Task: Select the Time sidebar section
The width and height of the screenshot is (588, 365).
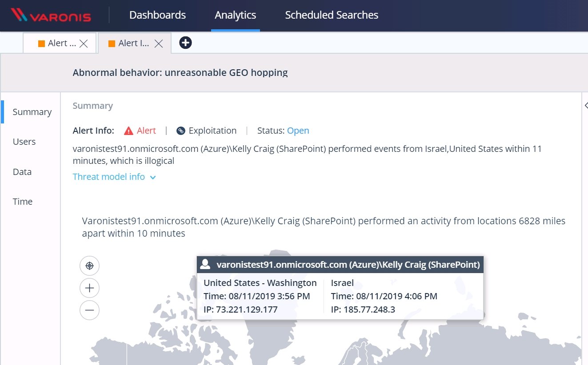Action: 23,202
